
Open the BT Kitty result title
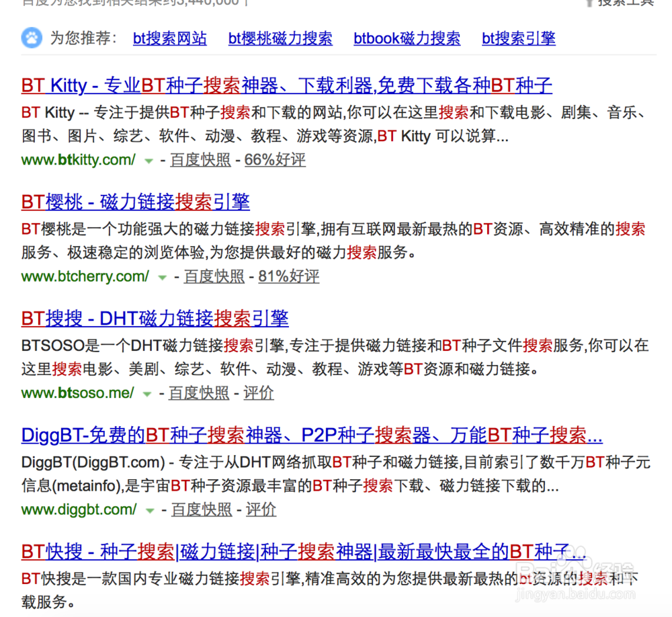point(287,85)
